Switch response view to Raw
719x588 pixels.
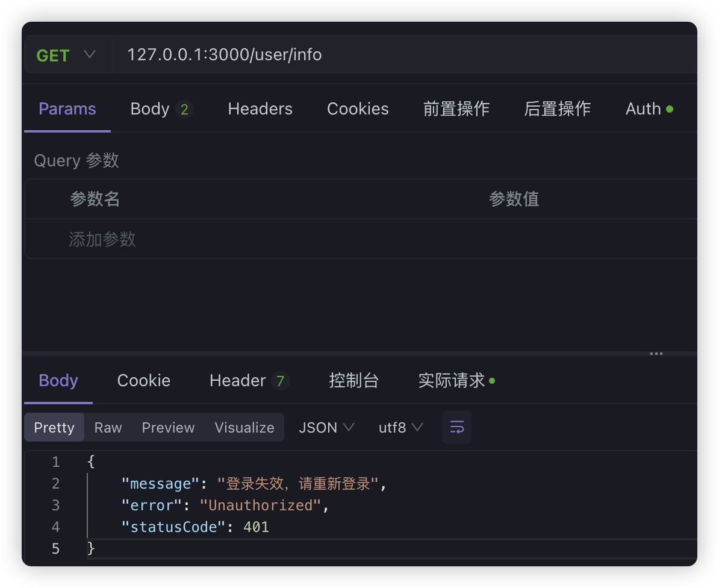click(108, 428)
